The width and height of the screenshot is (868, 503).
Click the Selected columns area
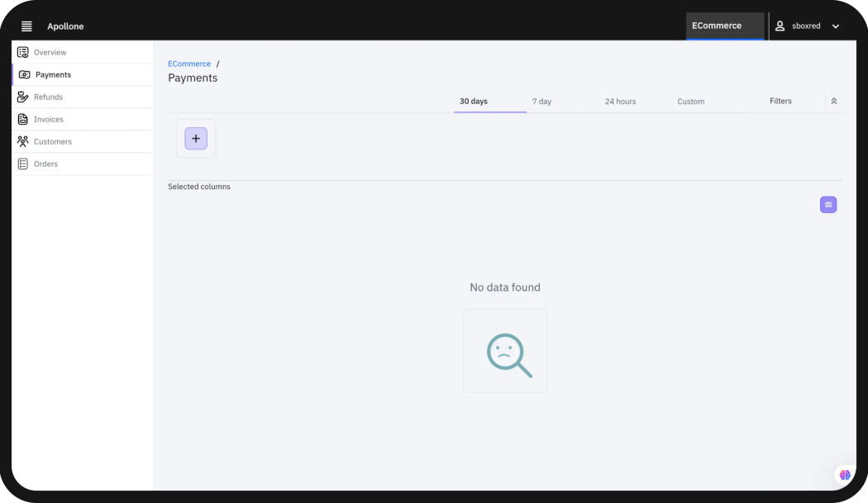[198, 187]
